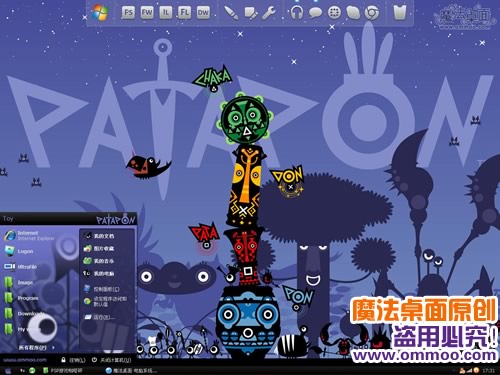Open the headphones music icon in dock

(x=296, y=13)
